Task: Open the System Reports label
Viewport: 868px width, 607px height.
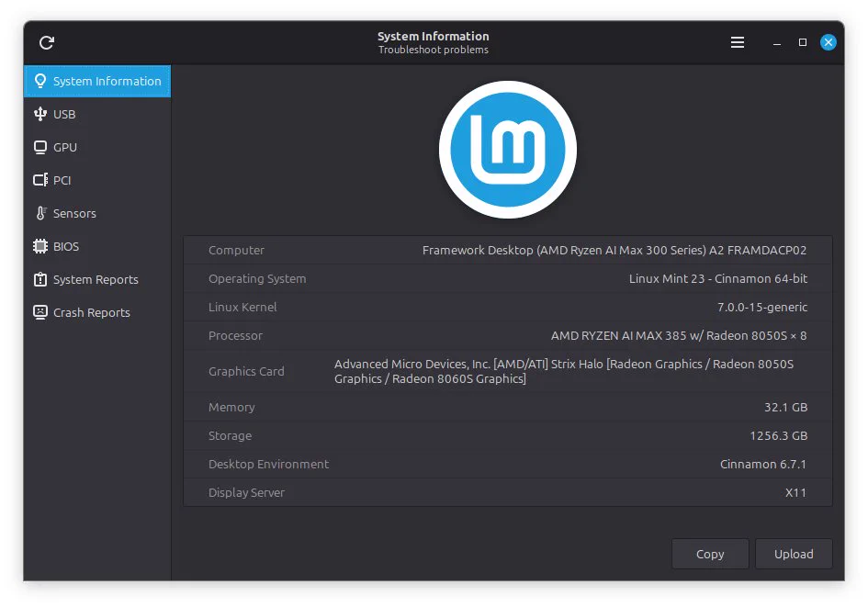Action: (x=96, y=279)
